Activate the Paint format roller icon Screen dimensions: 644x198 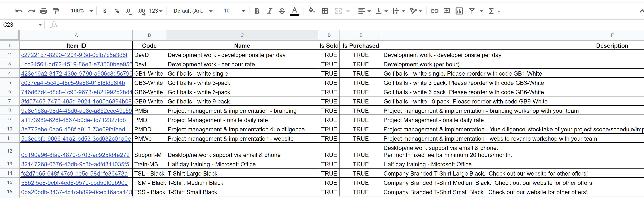tap(56, 11)
